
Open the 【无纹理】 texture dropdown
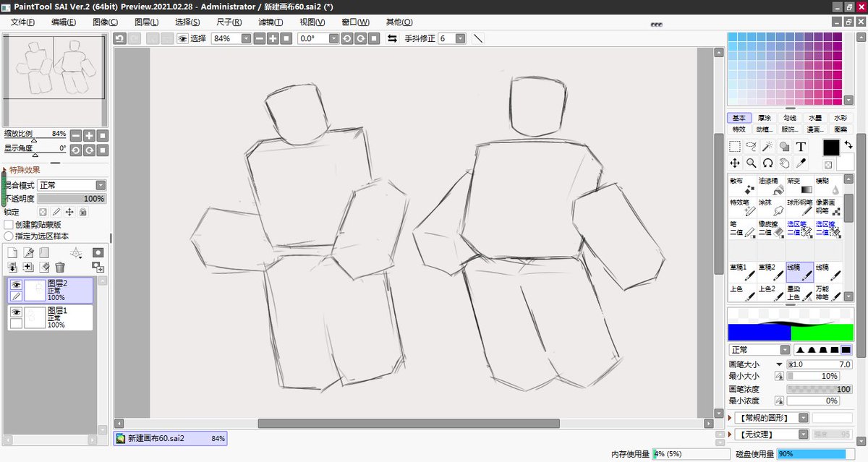tap(772, 435)
